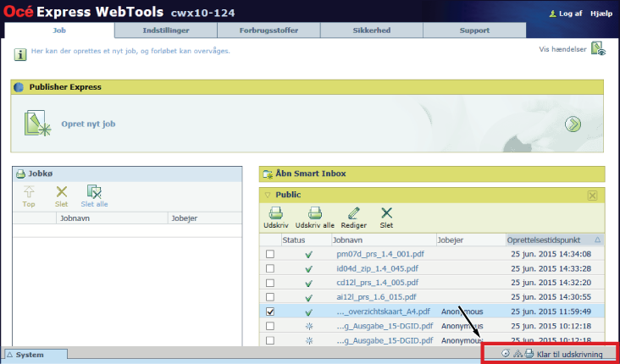
Task: Uncheck the overzichtskaart_A4.pdf checkbox
Action: pos(270,312)
